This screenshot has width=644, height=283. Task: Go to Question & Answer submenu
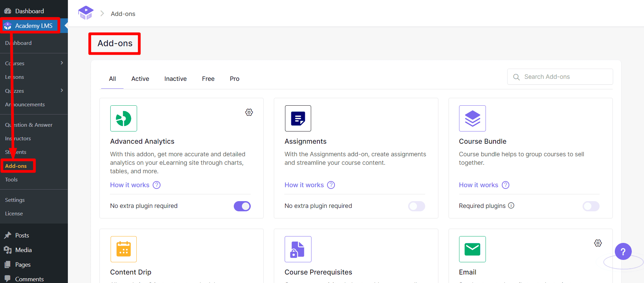click(29, 125)
